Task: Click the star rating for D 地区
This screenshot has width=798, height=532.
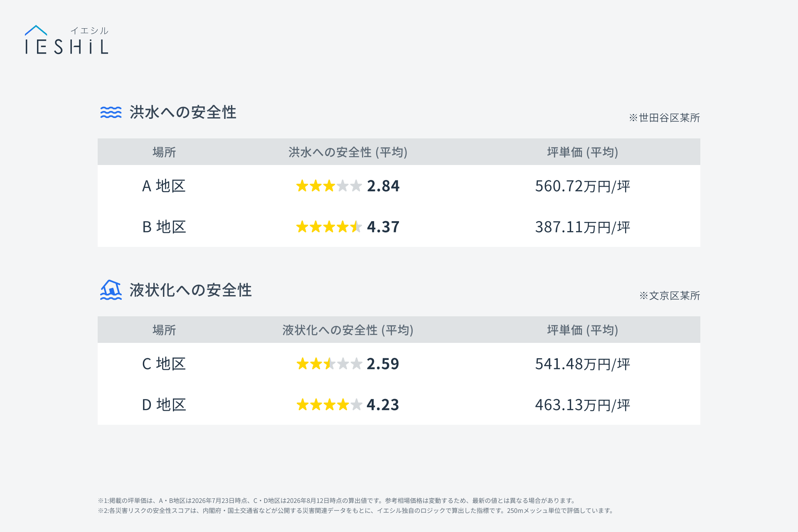Action: coord(329,404)
